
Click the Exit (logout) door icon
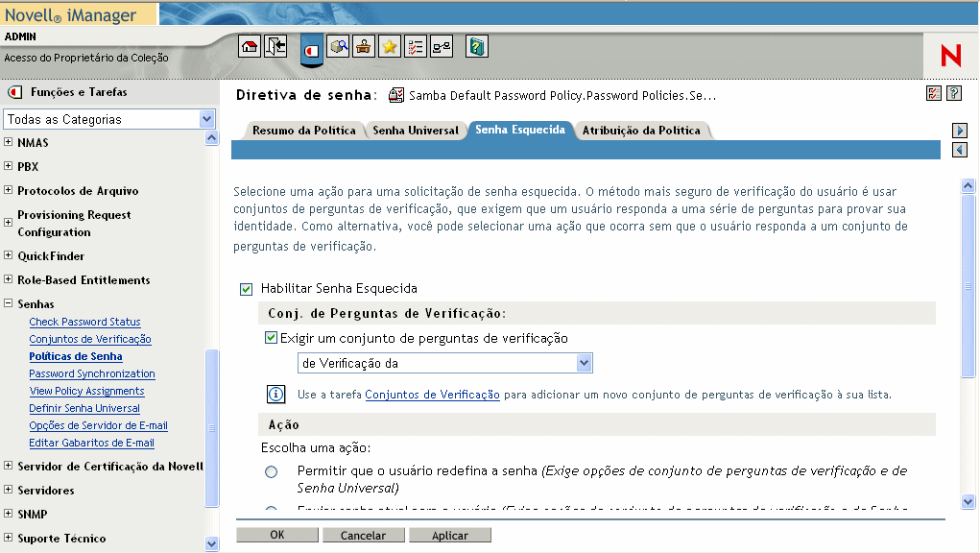[275, 47]
